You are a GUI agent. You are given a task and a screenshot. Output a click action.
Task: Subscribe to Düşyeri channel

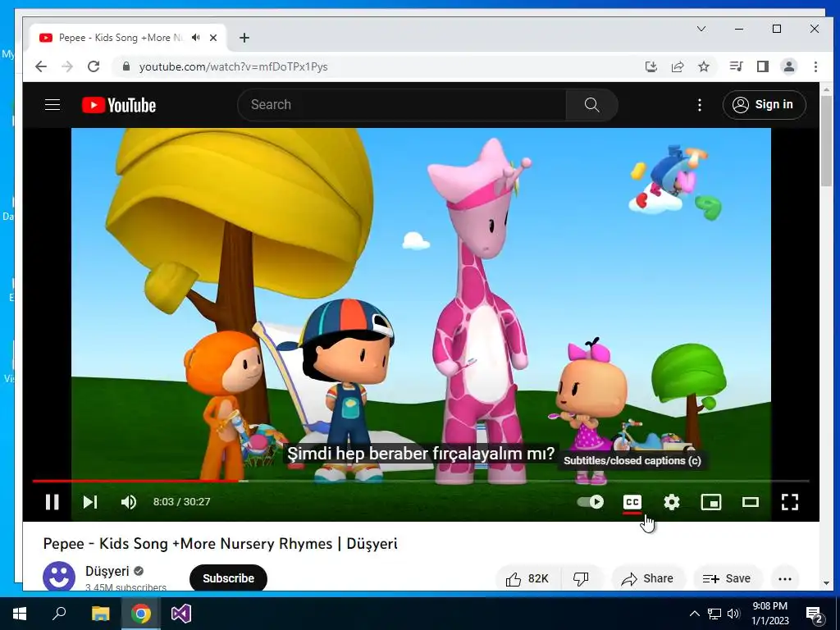coord(228,578)
